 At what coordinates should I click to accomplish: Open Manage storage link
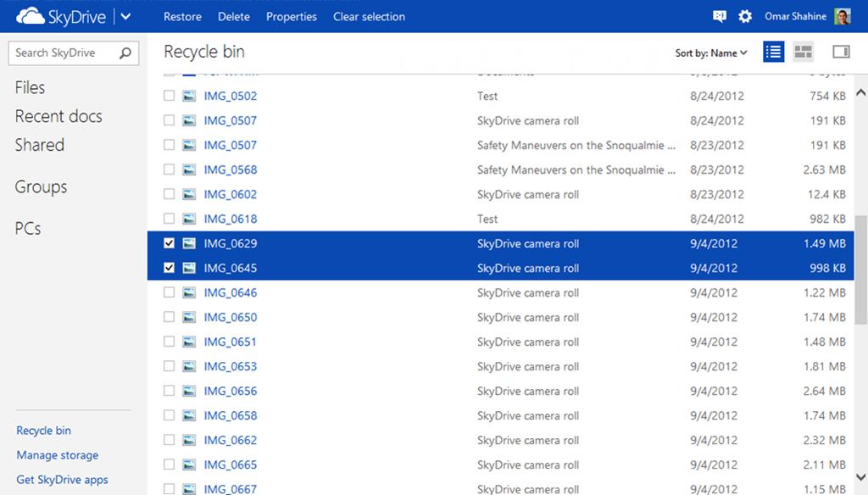click(x=58, y=455)
